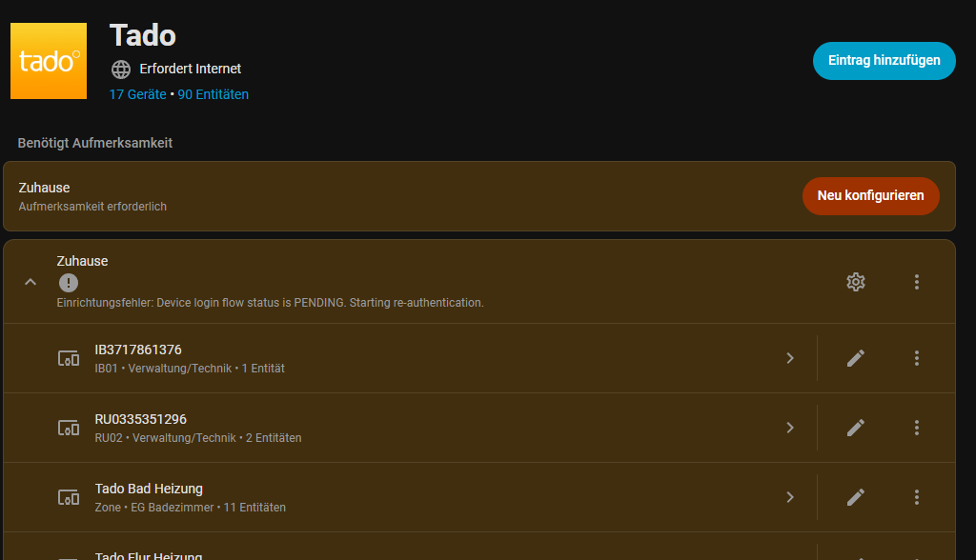Edit Tado Bad Heizung with pencil
The image size is (976, 560).
[856, 497]
